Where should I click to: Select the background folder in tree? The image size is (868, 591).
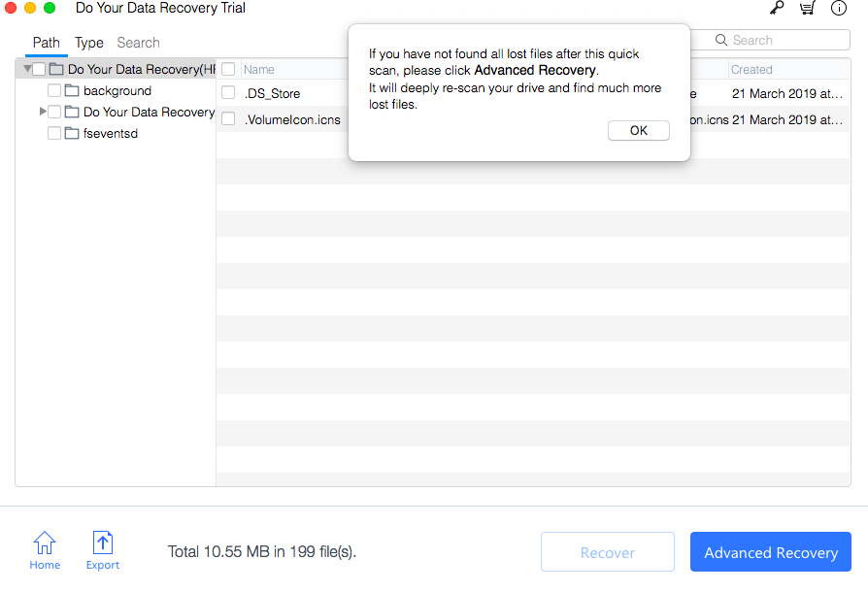tap(117, 90)
